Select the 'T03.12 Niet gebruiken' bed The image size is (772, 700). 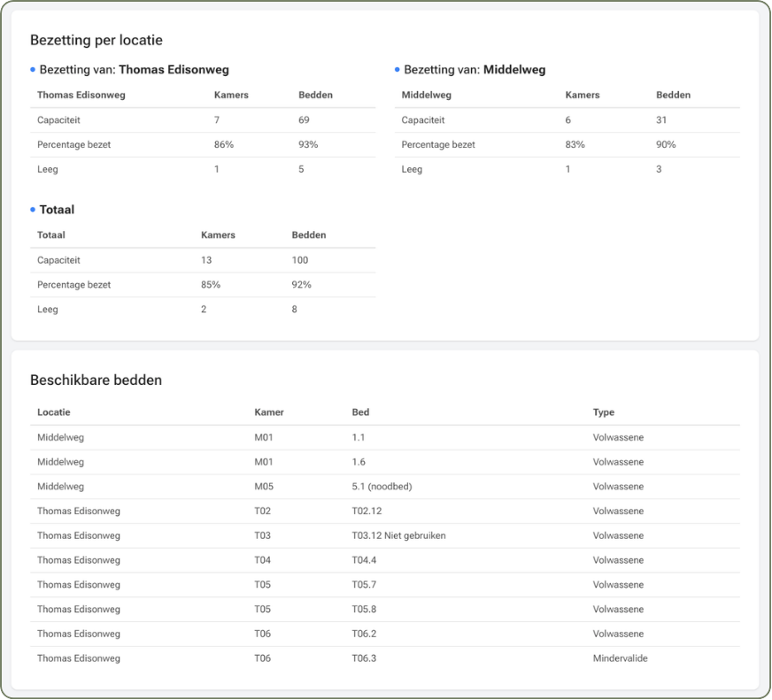(398, 535)
